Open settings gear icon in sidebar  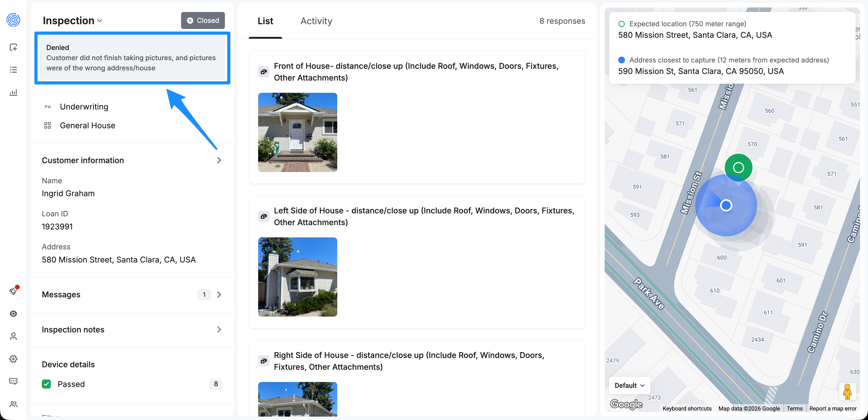(x=13, y=359)
